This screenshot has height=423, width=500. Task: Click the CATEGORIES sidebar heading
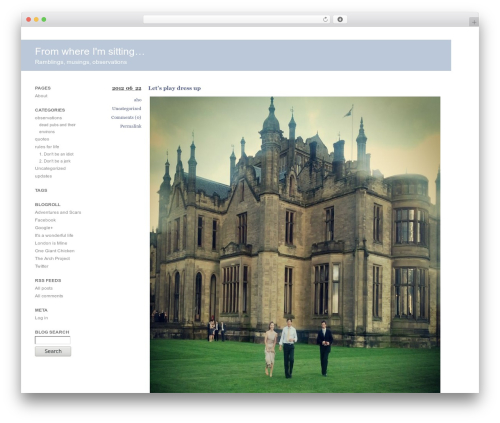(50, 110)
